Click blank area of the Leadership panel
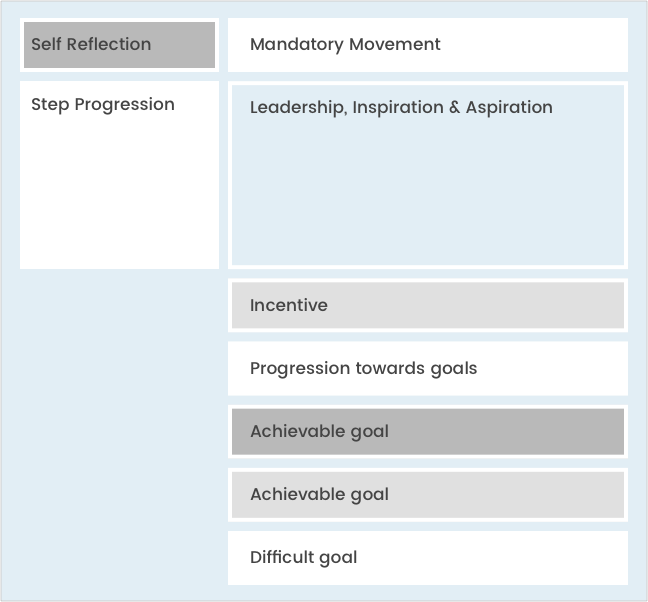This screenshot has height=602, width=648. tap(428, 190)
